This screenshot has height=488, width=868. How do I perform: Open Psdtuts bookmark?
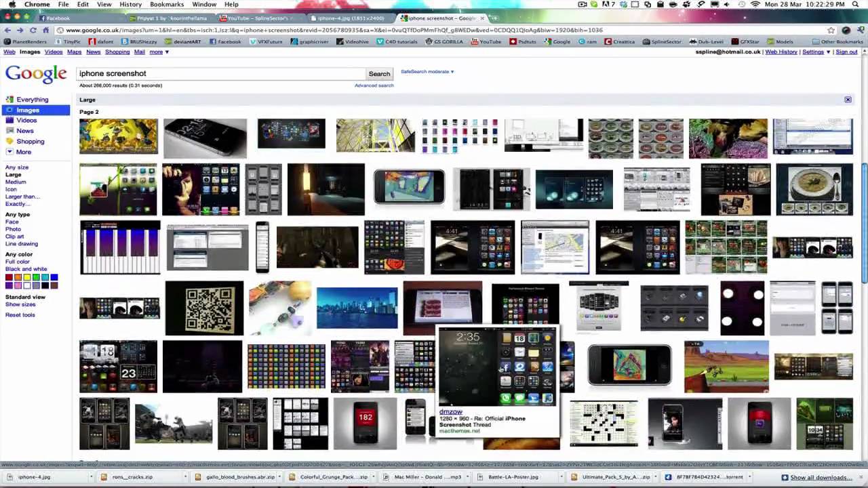pos(522,41)
